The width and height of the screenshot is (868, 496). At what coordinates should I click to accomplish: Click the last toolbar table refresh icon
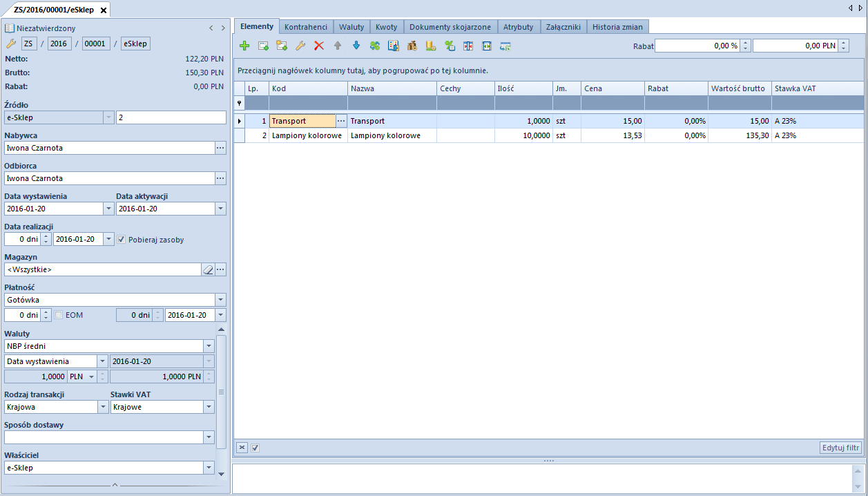pos(505,46)
